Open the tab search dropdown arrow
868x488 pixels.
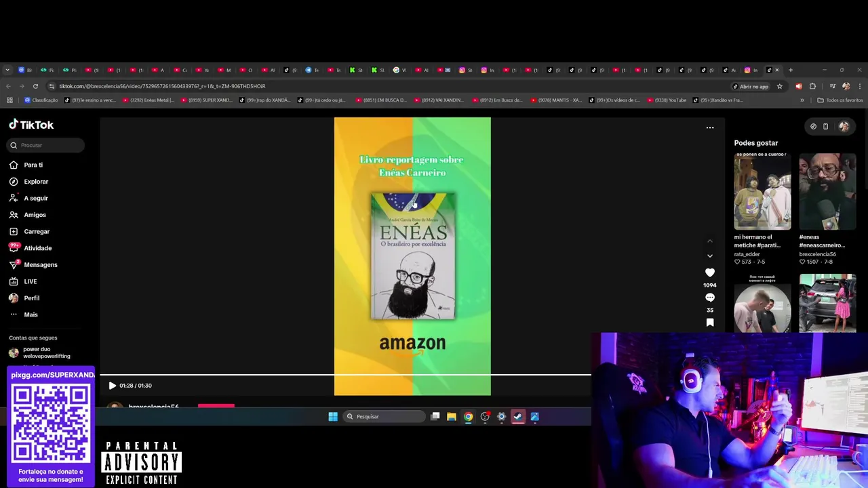(7, 70)
